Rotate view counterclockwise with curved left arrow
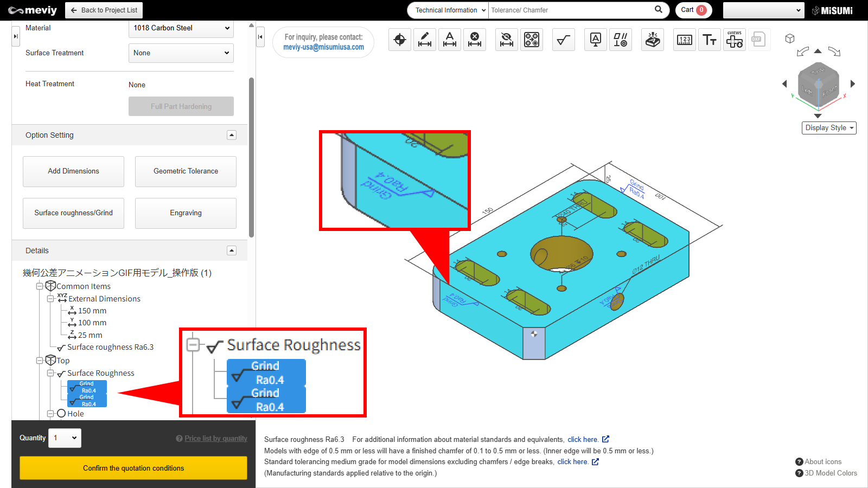This screenshot has width=868, height=488. coord(803,52)
